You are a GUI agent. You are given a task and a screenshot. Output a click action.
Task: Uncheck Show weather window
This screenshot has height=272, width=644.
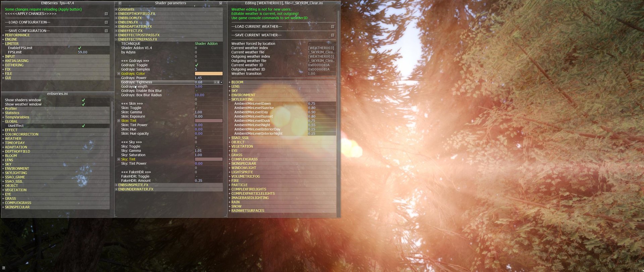(83, 104)
